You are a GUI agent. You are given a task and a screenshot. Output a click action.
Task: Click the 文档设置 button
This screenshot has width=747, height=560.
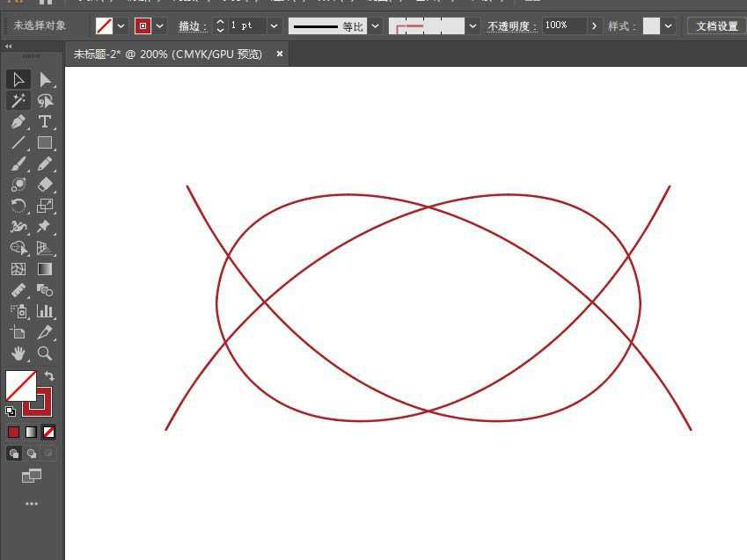tap(716, 25)
